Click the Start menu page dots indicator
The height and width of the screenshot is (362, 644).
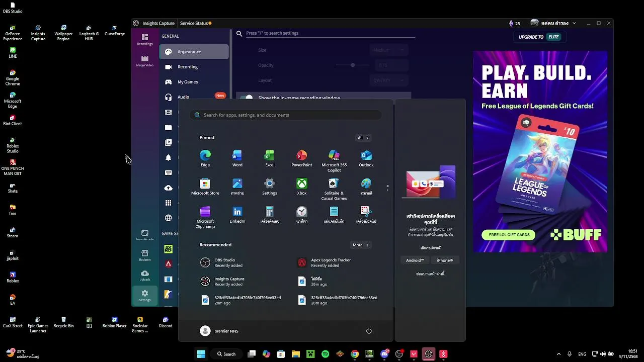click(x=387, y=188)
